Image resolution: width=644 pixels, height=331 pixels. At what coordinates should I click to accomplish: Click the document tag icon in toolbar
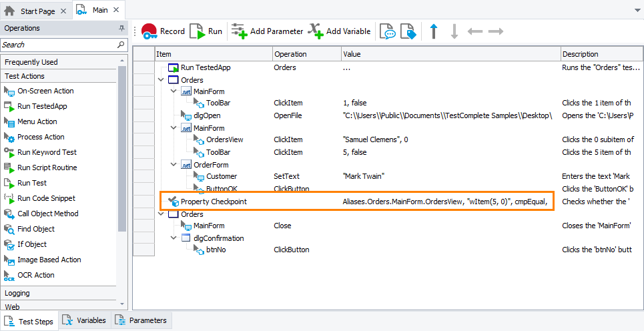point(408,31)
